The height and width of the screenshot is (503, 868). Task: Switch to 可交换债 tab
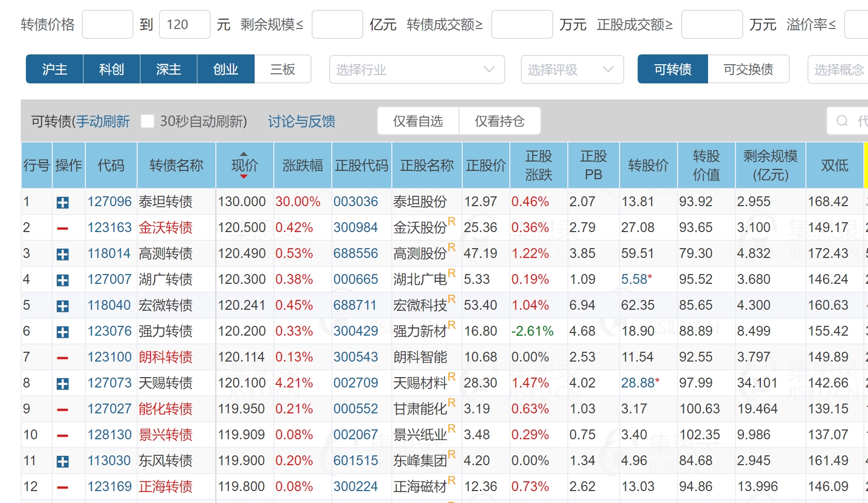tap(748, 69)
